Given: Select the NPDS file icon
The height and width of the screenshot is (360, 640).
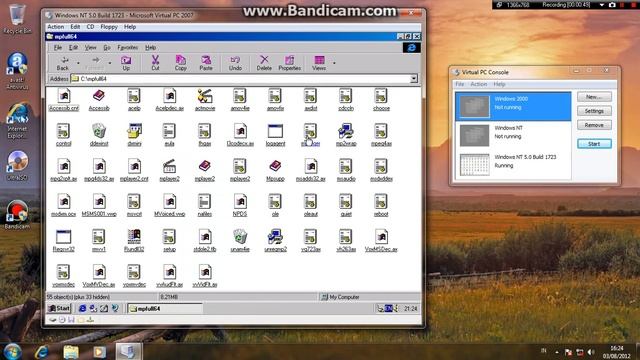Looking at the screenshot, I should tap(240, 205).
